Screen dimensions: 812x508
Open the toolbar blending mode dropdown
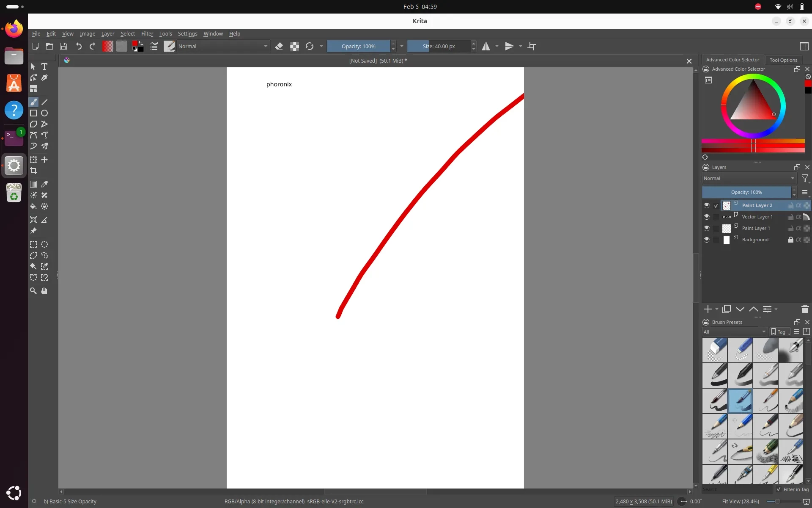pyautogui.click(x=223, y=47)
